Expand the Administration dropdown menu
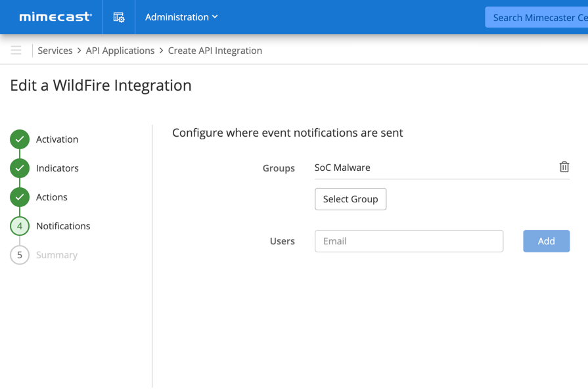Viewport: 588px width, 389px height. tap(181, 17)
